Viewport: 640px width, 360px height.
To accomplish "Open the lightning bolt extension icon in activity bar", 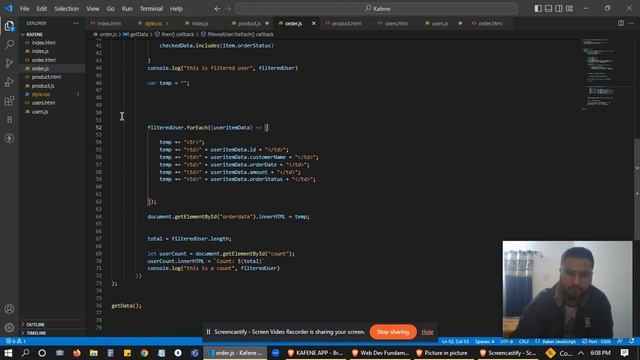I will pos(9,138).
